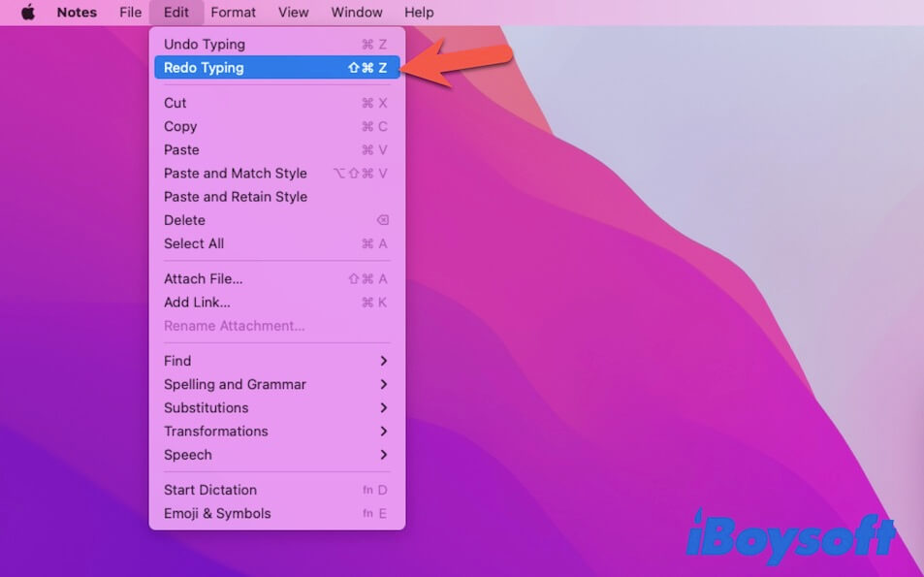This screenshot has height=577, width=924.
Task: Open the Format menu
Action: (x=234, y=13)
